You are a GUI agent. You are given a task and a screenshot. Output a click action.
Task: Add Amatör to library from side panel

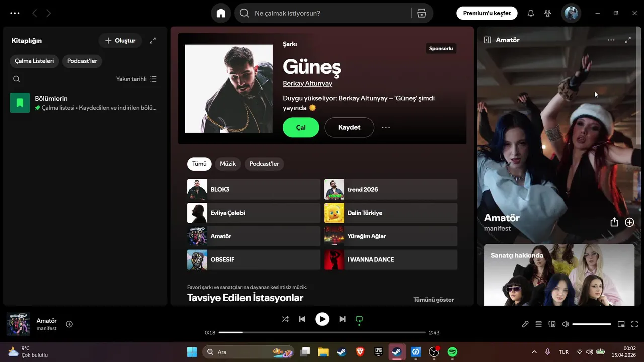coord(629,222)
